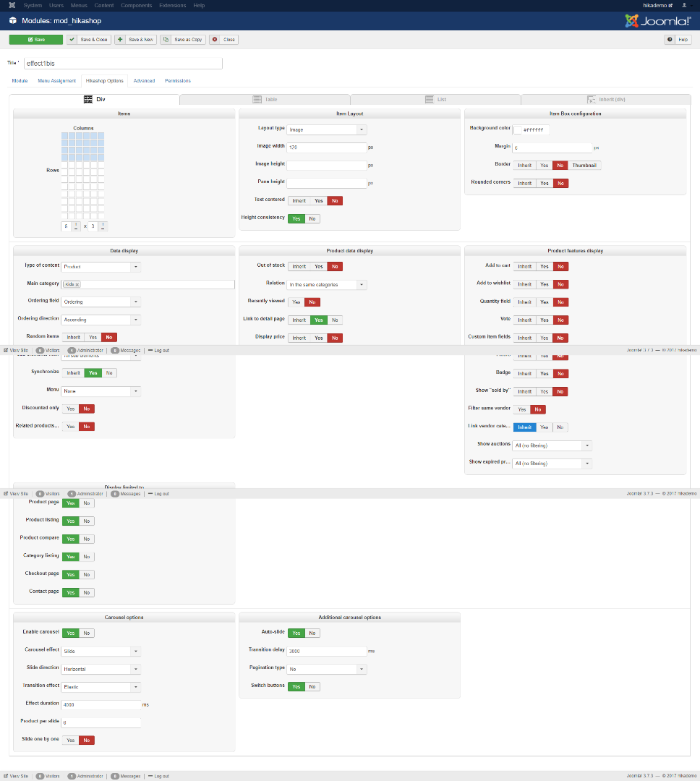Click the Margin input field

(552, 148)
